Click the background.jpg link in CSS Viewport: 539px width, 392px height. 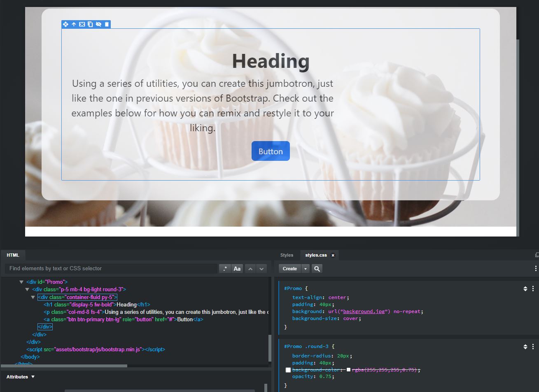(x=364, y=311)
